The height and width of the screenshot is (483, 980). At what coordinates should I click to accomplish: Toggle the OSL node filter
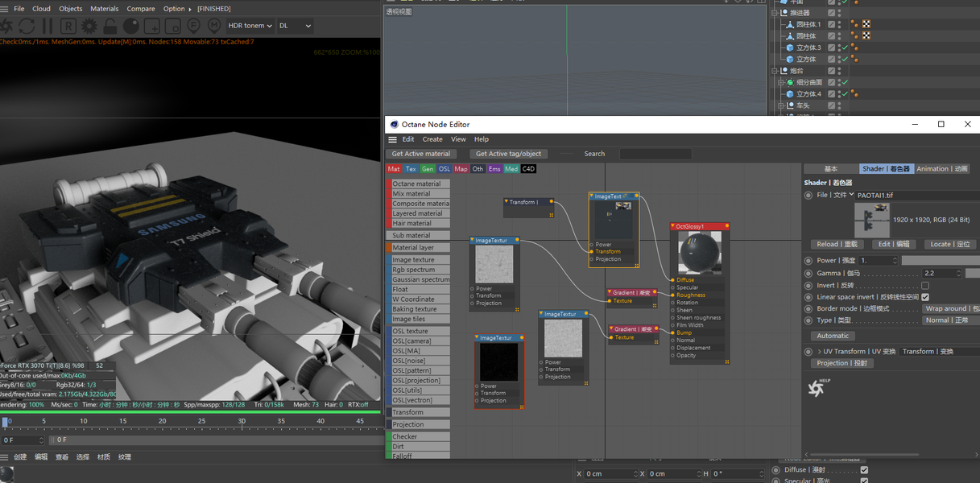click(x=445, y=169)
